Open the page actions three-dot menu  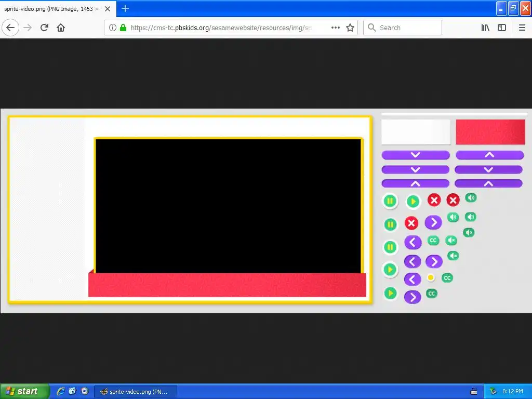[336, 28]
